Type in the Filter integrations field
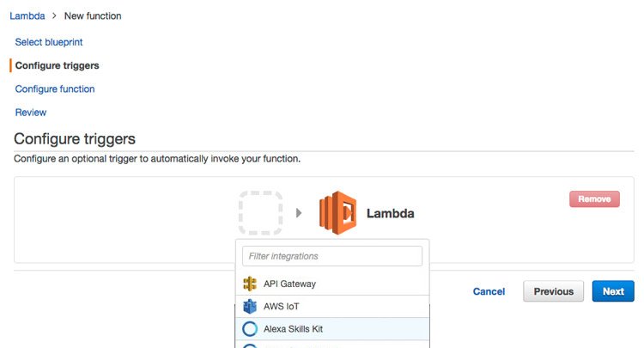 (x=332, y=256)
